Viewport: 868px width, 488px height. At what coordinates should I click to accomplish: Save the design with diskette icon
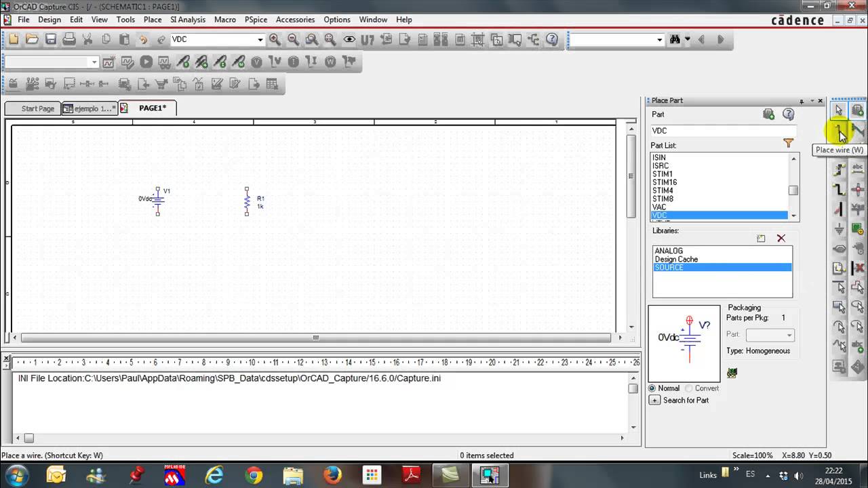(51, 39)
